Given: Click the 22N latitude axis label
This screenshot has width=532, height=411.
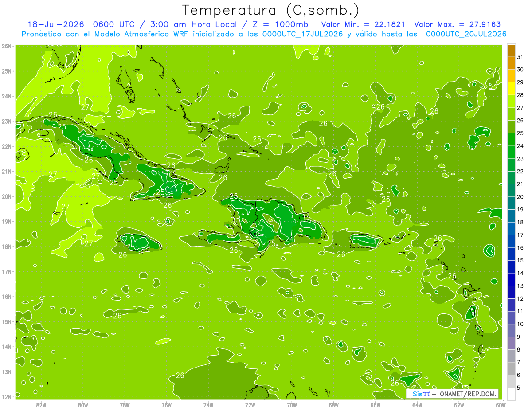Looking at the screenshot, I should 7,146.
